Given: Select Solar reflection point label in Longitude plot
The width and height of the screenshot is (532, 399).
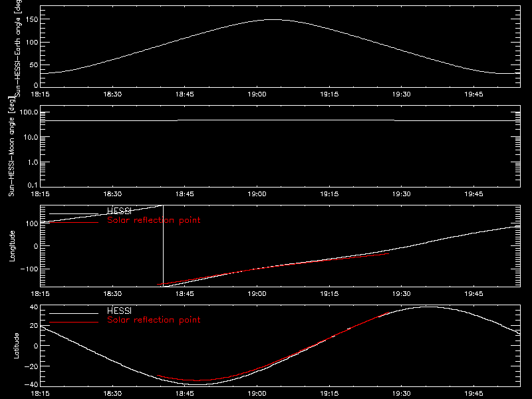Looking at the screenshot, I should click(x=154, y=220).
